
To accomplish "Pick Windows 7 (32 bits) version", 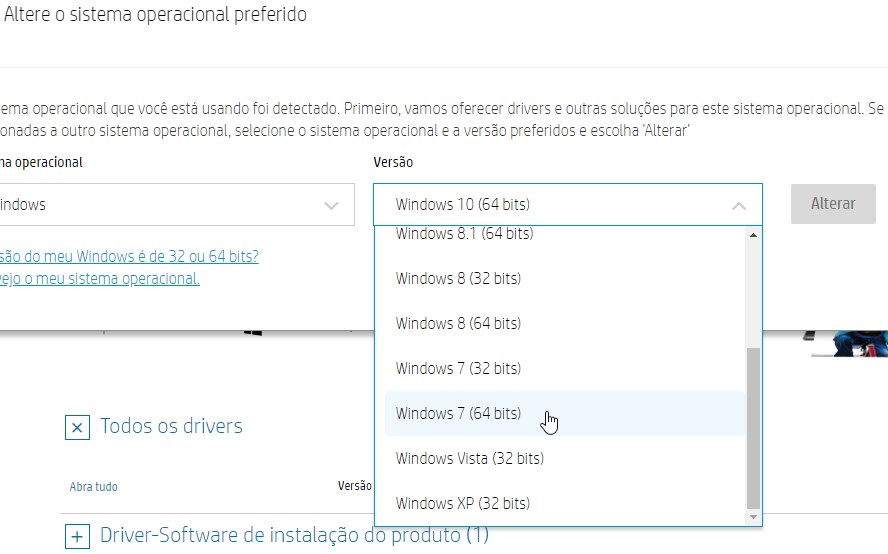I will 565,369.
